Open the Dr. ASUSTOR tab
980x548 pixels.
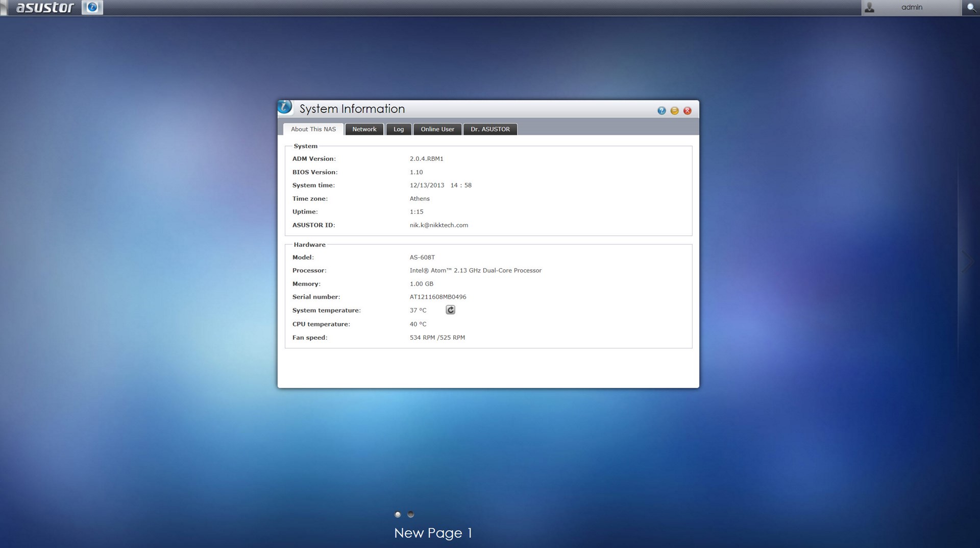click(x=490, y=129)
